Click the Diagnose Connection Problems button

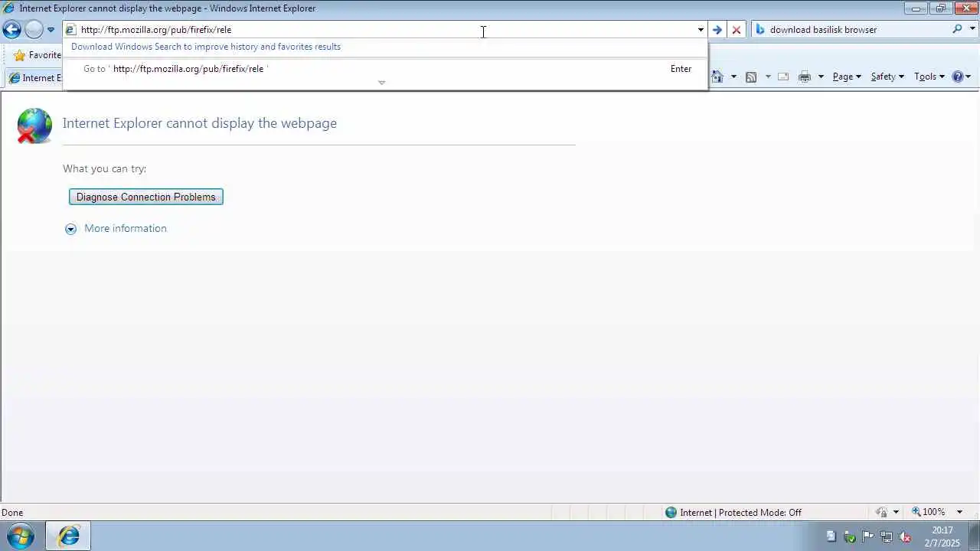point(146,197)
